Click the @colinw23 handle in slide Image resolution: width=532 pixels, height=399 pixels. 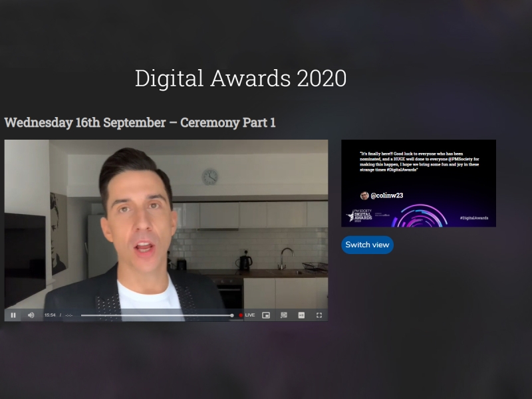tap(387, 196)
